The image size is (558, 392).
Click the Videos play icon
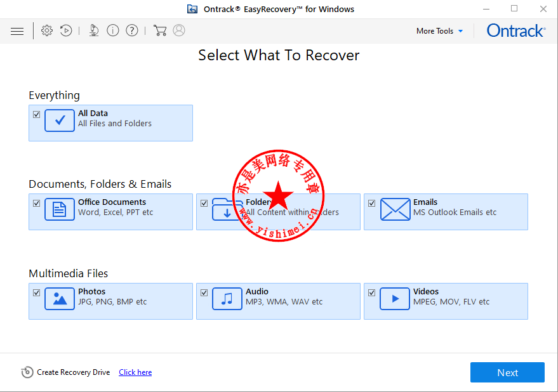tap(395, 299)
